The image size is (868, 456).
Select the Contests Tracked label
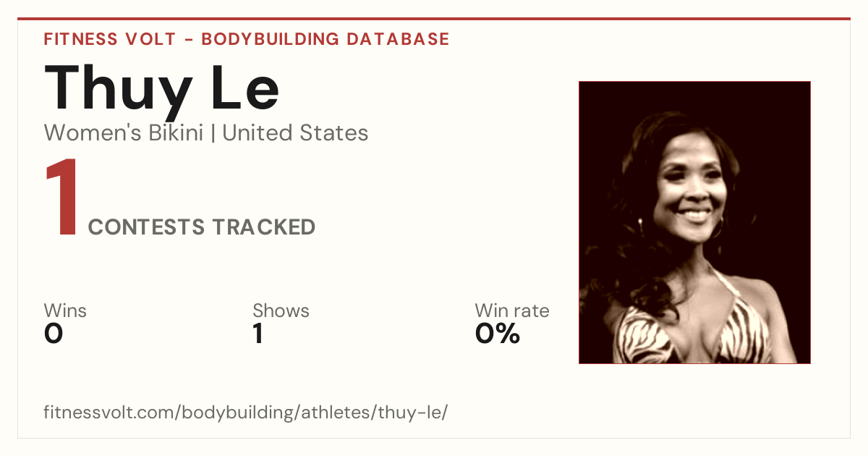click(202, 227)
